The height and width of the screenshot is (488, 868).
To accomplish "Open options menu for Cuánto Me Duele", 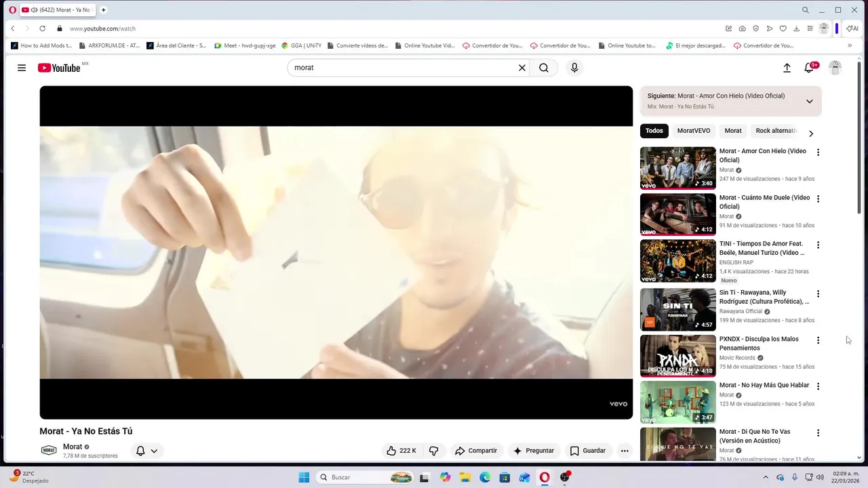I will [x=818, y=199].
